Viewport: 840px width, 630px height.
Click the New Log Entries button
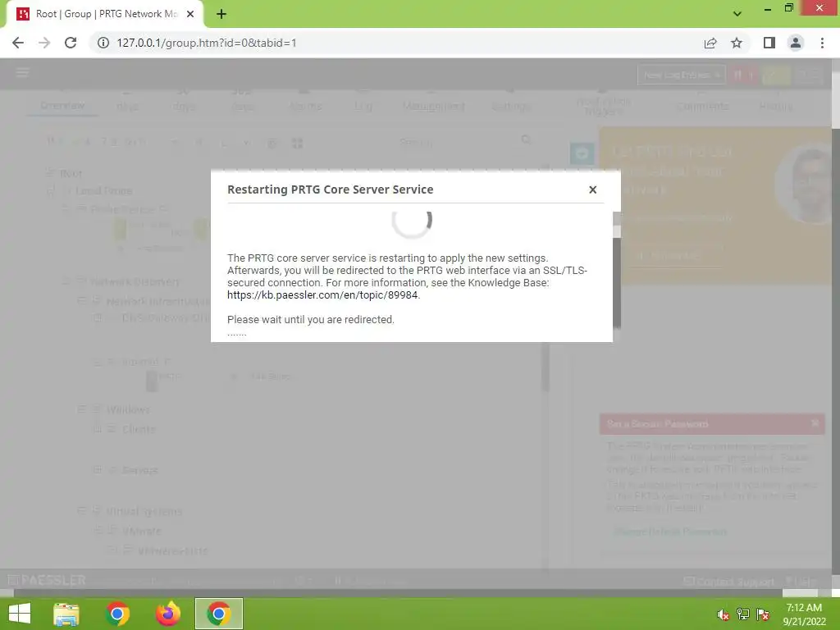[x=681, y=75]
